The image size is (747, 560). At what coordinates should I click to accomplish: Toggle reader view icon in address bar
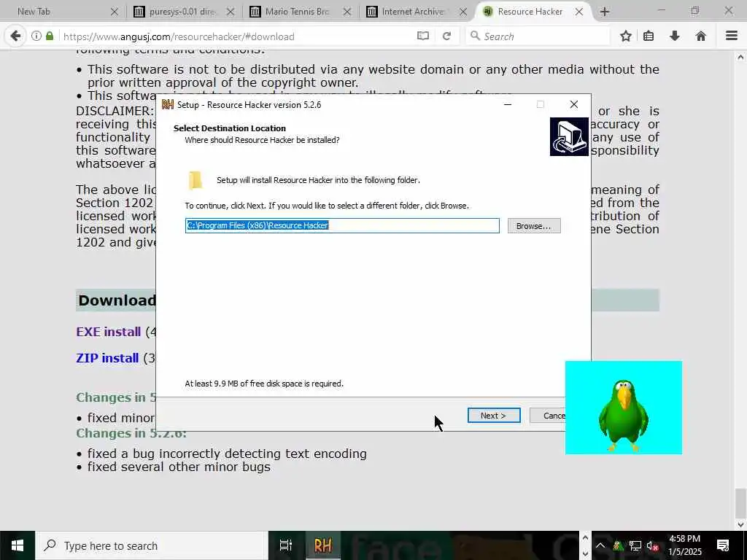(422, 36)
